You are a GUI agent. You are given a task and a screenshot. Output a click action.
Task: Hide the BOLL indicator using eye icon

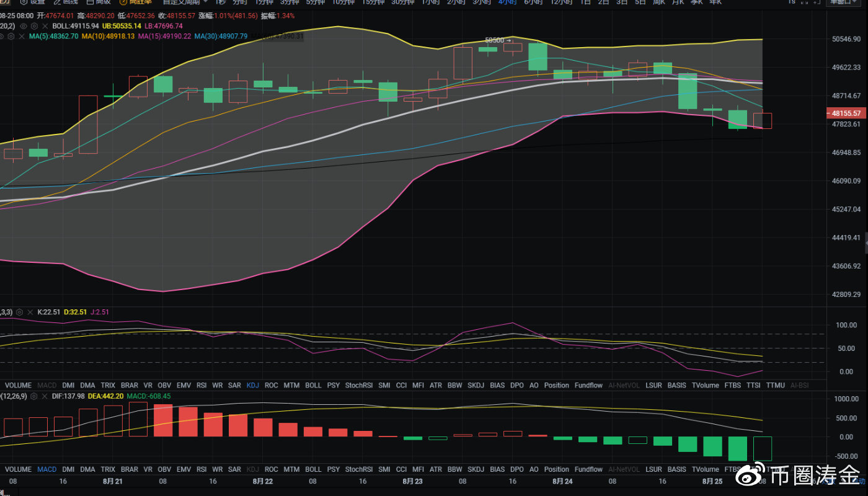[24, 26]
